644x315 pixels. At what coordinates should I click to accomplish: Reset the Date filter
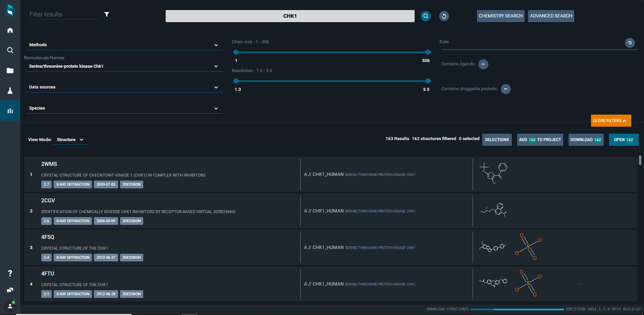tap(630, 43)
